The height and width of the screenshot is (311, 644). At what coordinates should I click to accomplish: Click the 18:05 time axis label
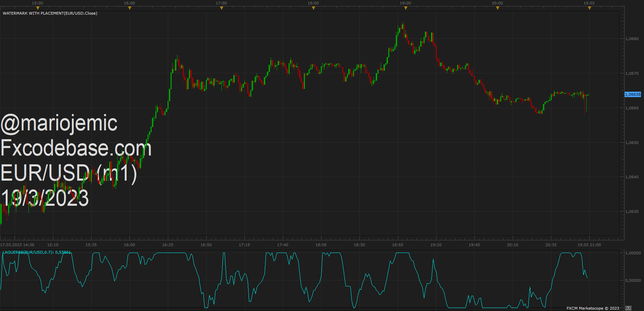point(321,245)
